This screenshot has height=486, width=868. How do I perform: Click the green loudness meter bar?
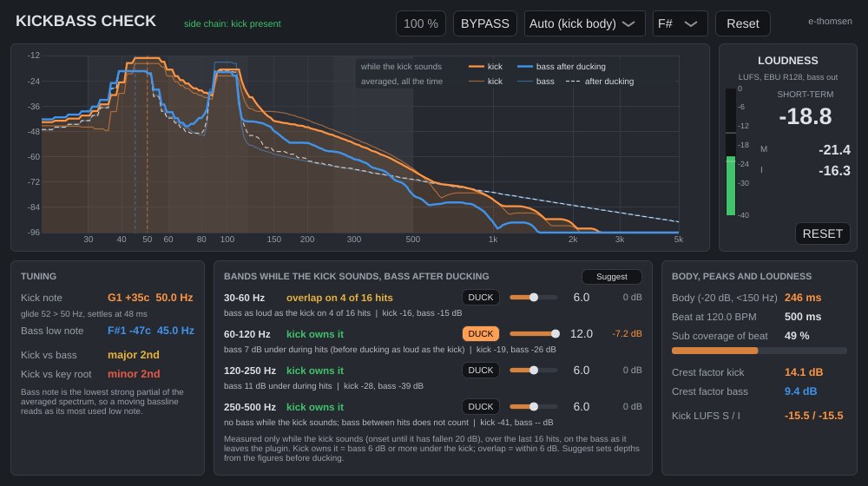[x=731, y=186]
